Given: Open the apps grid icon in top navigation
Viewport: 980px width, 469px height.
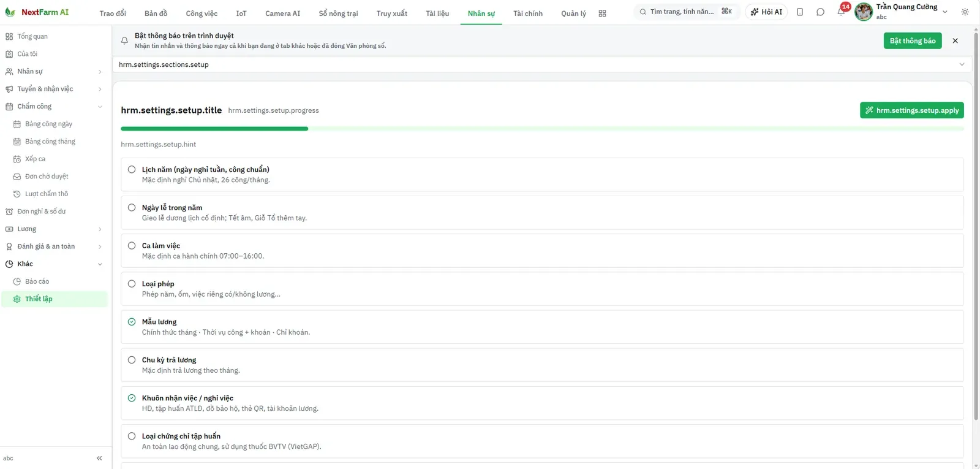Looking at the screenshot, I should [602, 13].
